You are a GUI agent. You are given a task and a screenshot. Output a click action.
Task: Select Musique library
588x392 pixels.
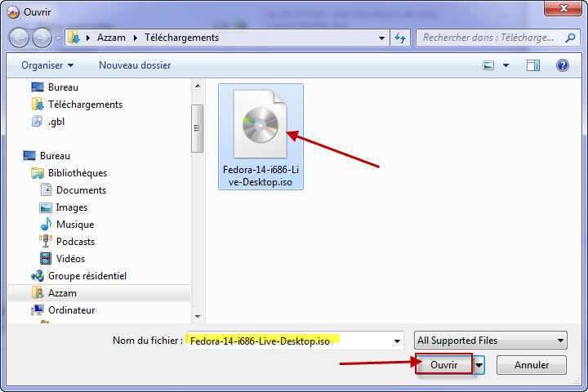click(75, 225)
